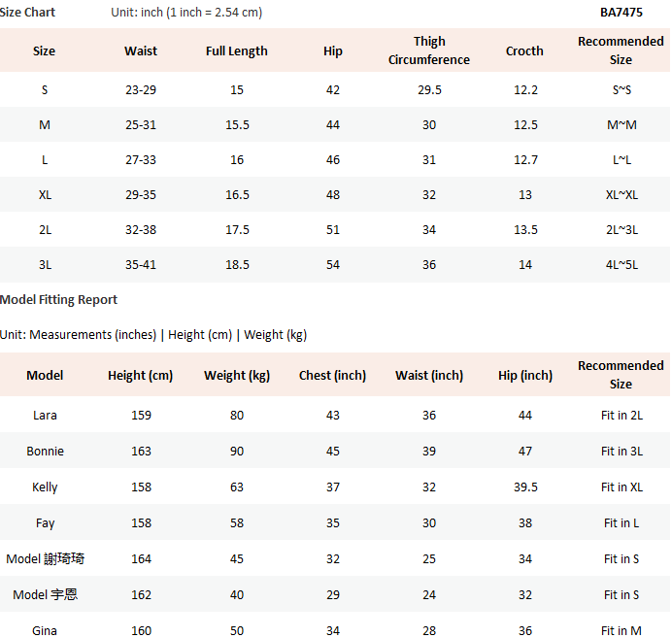Viewport: 672px width, 638px height.
Task: Select the 2L~3L recommended size cell
Action: click(622, 229)
